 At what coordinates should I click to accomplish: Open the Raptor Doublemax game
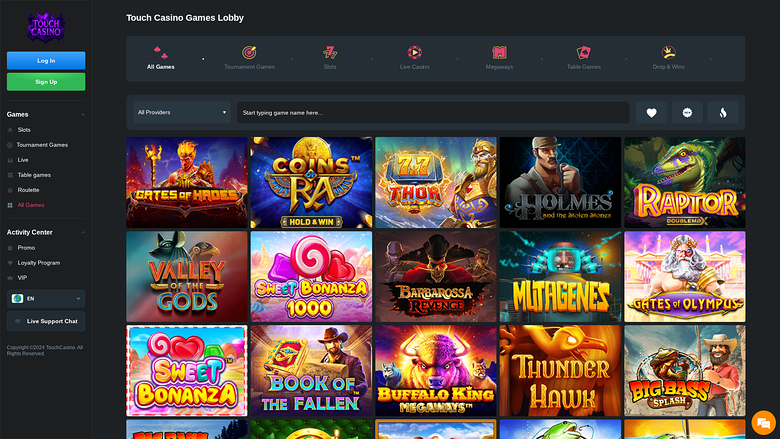coord(685,182)
